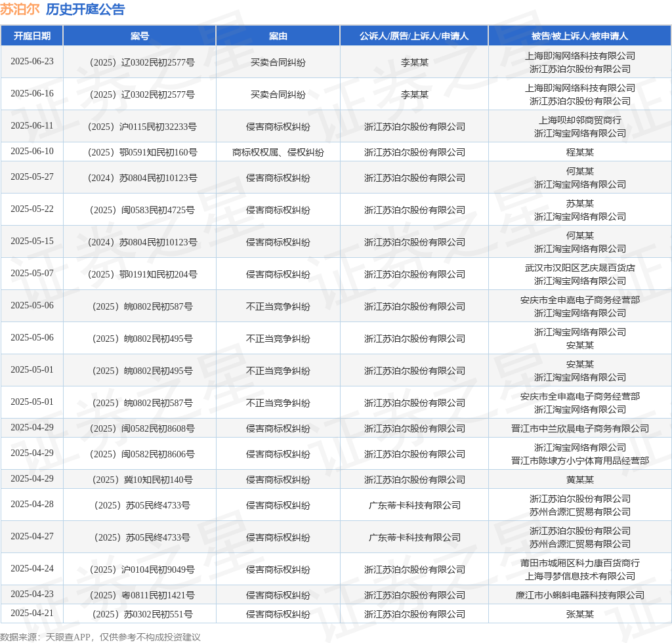Image resolution: width=672 pixels, height=643 pixels.
Task: Click date 2025-05-07
Action: [32, 274]
